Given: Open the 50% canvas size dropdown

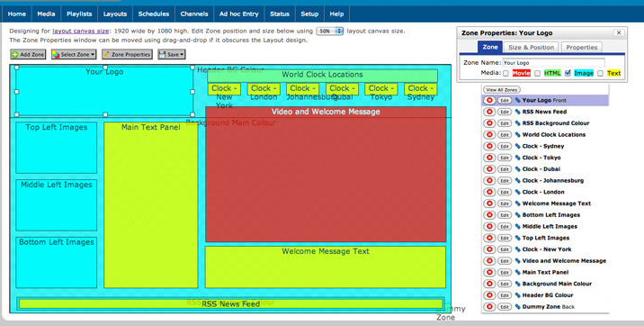Looking at the screenshot, I should pyautogui.click(x=330, y=31).
